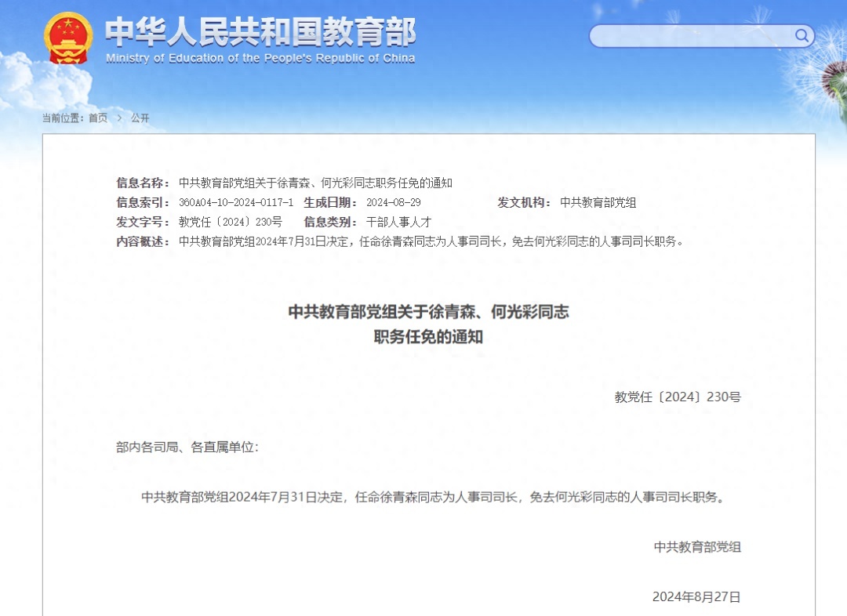This screenshot has height=616, width=847.
Task: Click heading line 职务任免的通知
Action: coord(428,337)
